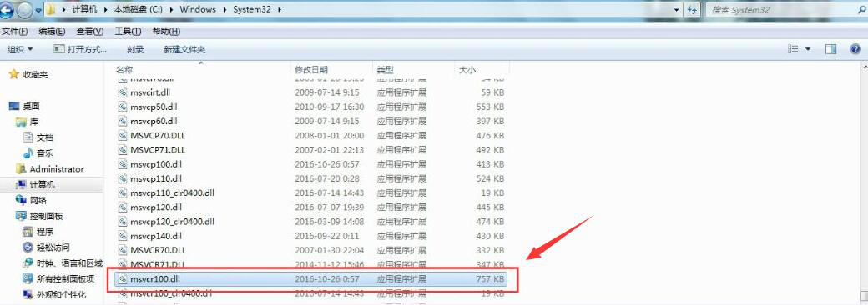The image size is (868, 305).
Task: Select the System32 breadcrumb segment
Action: pos(252,10)
